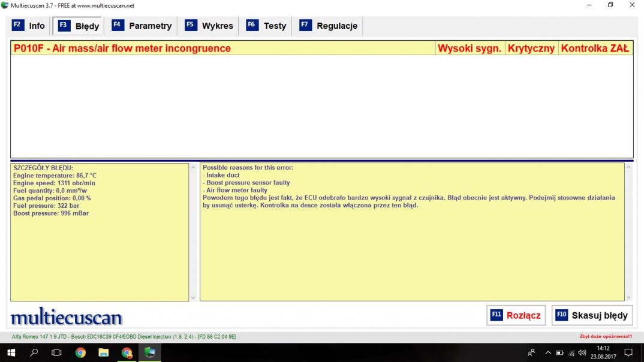Viewport: 644px width, 362px height.
Task: Click the battery tray icon
Action: point(560,352)
